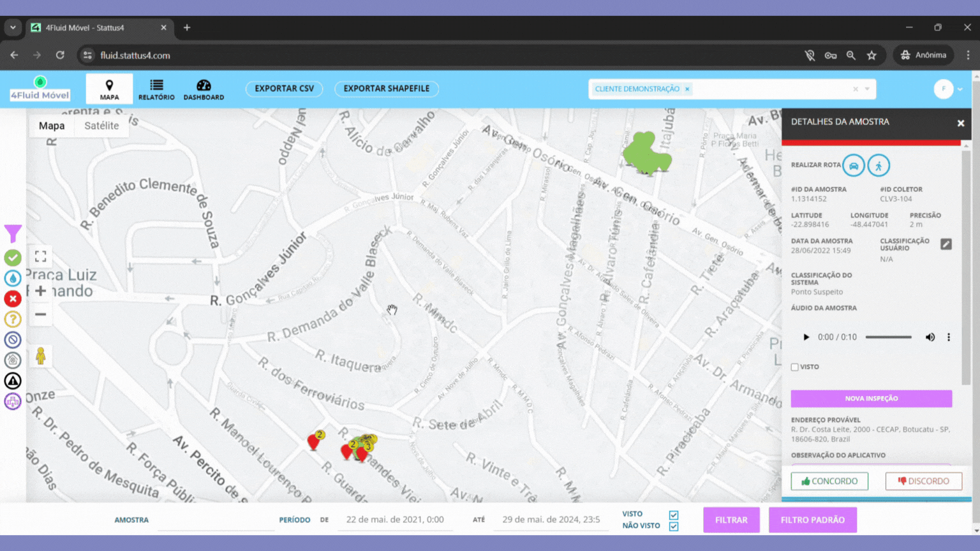The width and height of the screenshot is (980, 551).
Task: Open audio player more options menu
Action: pos(949,337)
